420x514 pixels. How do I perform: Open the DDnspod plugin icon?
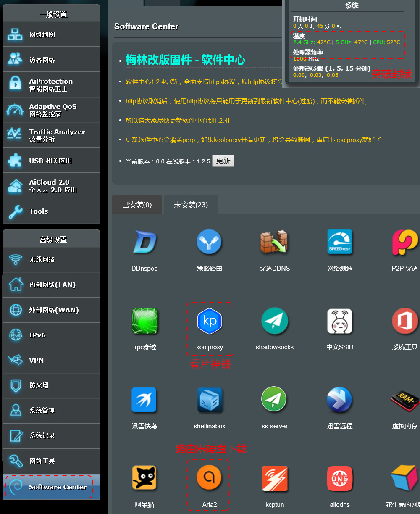(x=144, y=242)
